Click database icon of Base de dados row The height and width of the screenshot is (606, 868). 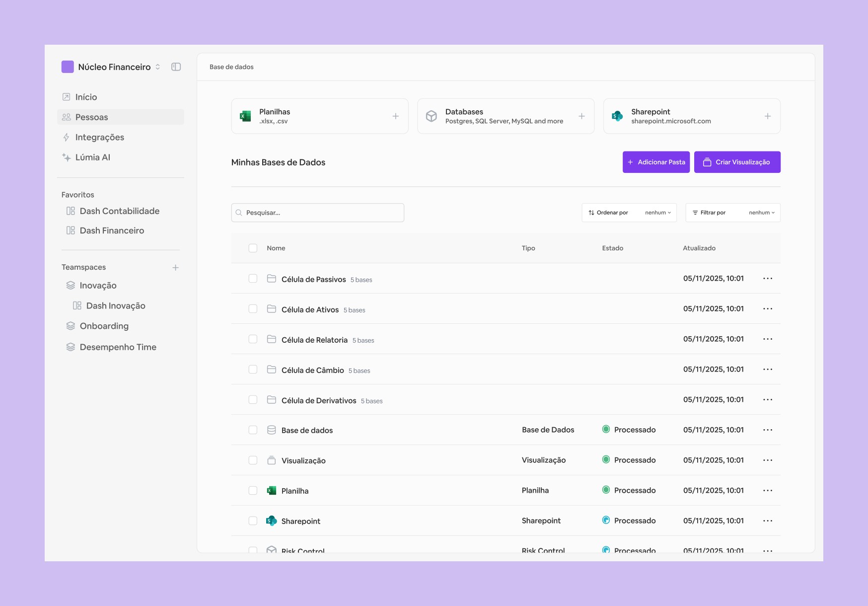[272, 430]
